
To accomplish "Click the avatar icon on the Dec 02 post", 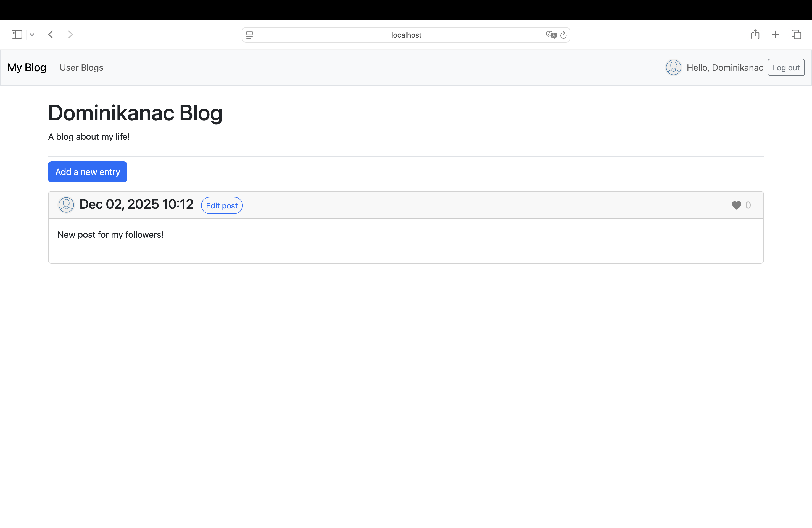I will [66, 205].
